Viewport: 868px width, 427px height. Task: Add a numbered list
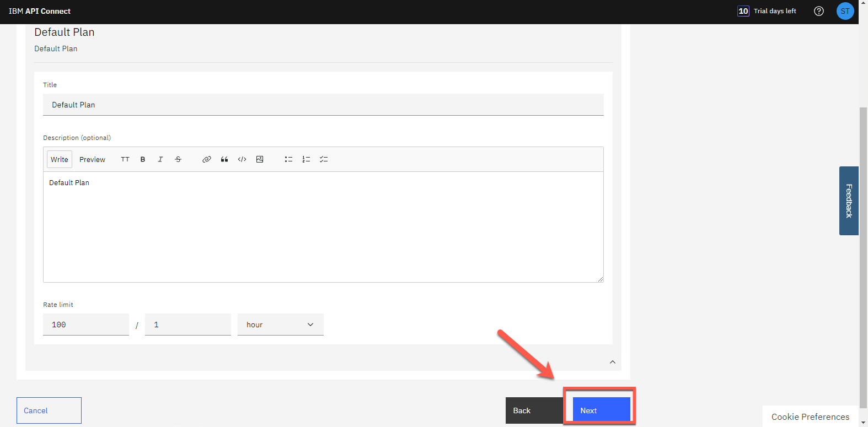306,159
